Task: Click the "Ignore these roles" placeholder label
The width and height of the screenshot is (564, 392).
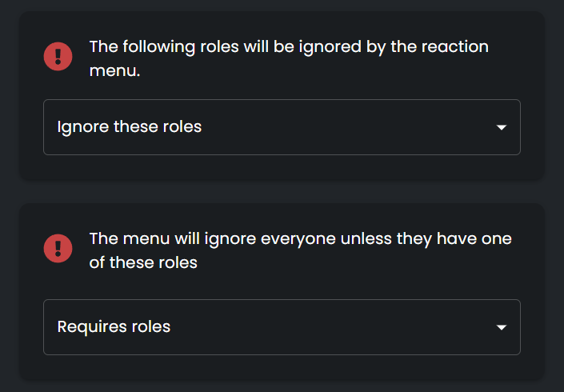Action: point(130,127)
